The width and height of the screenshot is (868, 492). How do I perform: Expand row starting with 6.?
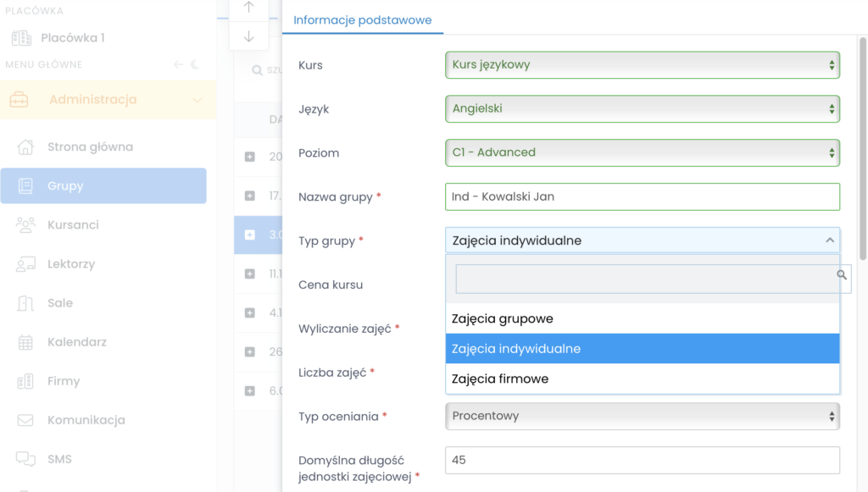point(250,391)
